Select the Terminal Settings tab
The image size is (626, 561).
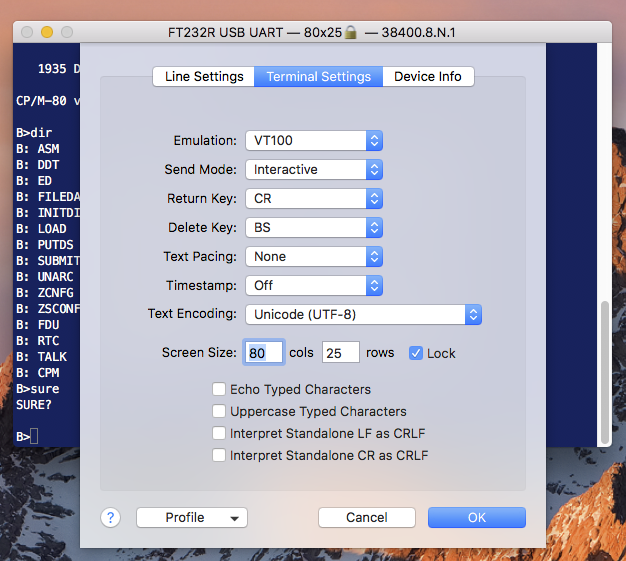(x=318, y=77)
